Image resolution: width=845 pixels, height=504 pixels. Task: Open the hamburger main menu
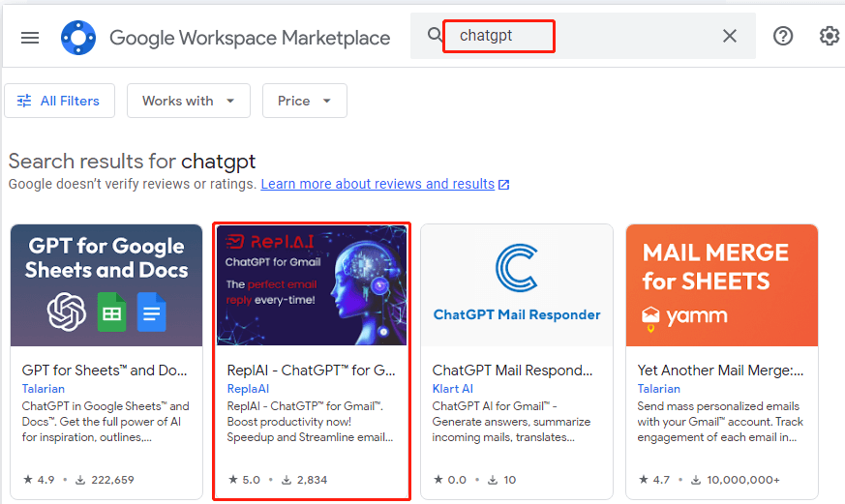(30, 38)
